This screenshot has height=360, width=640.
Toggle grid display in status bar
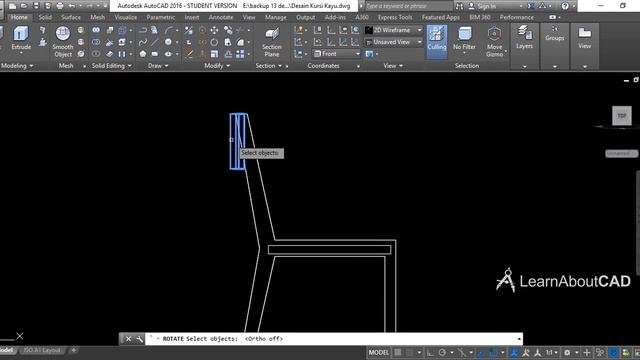pos(398,352)
